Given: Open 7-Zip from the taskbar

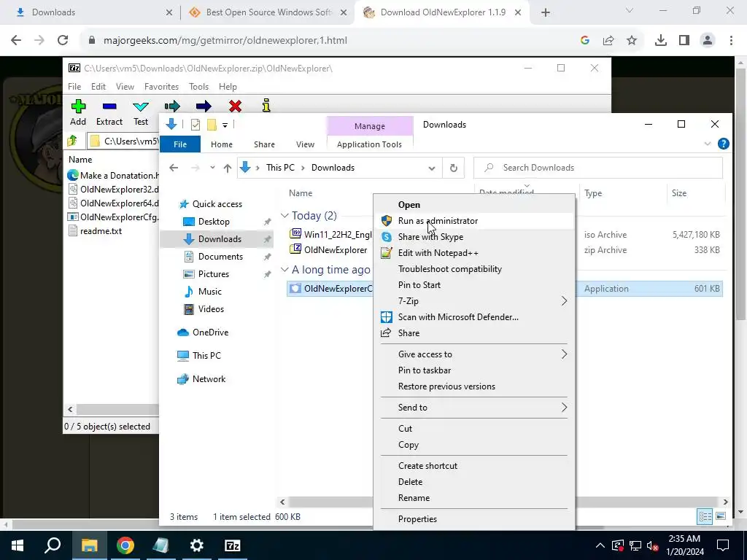Looking at the screenshot, I should [x=233, y=545].
